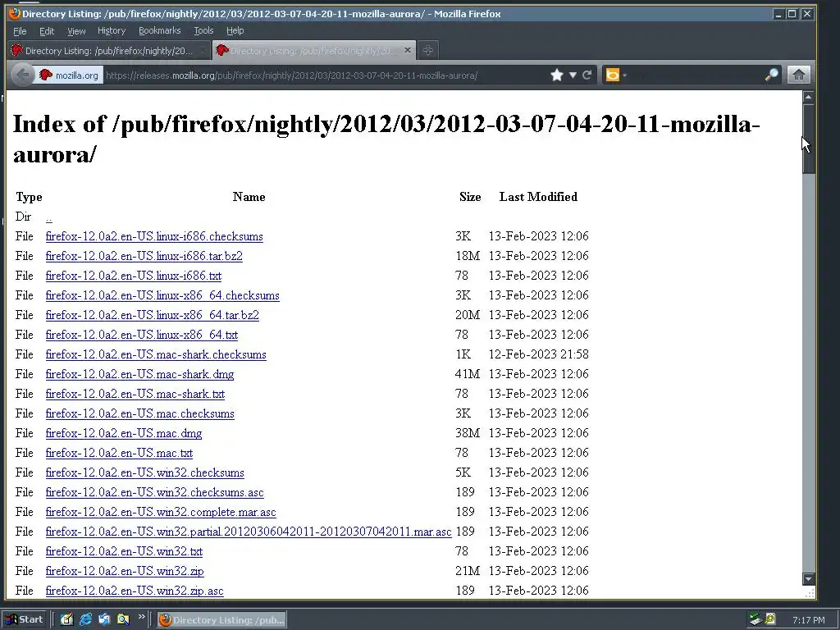840x630 pixels.
Task: Click the 41M size of mac-shark.dmg
Action: [x=467, y=374]
